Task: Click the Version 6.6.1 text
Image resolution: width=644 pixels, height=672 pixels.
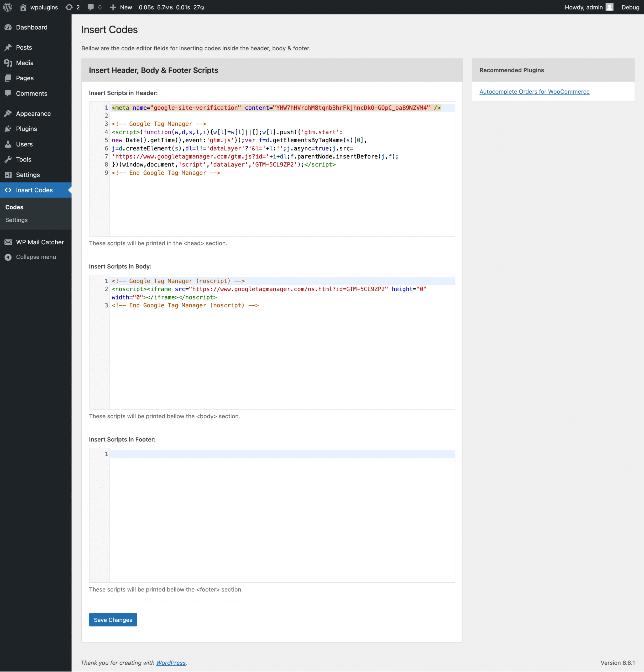Action: (x=617, y=663)
